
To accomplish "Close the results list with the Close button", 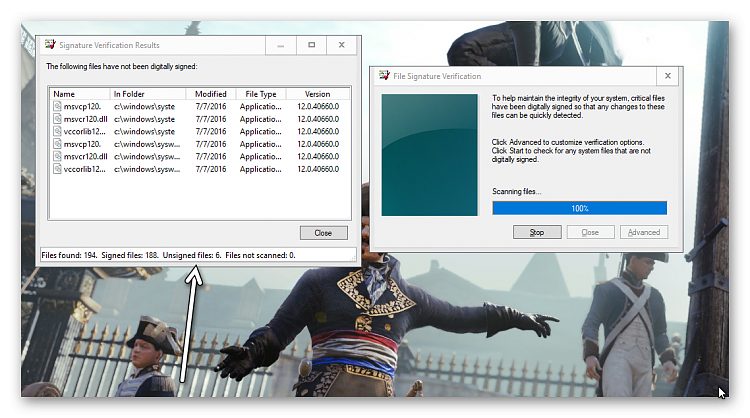I will click(324, 233).
